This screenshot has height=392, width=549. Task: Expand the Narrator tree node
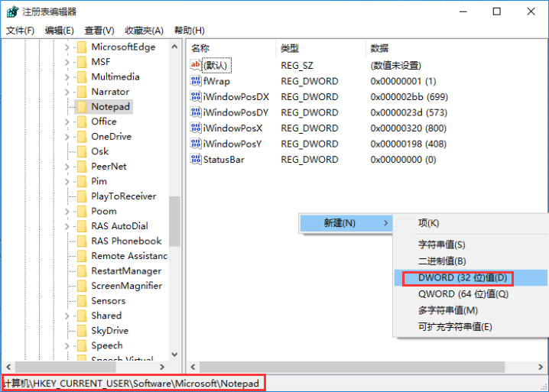67,92
